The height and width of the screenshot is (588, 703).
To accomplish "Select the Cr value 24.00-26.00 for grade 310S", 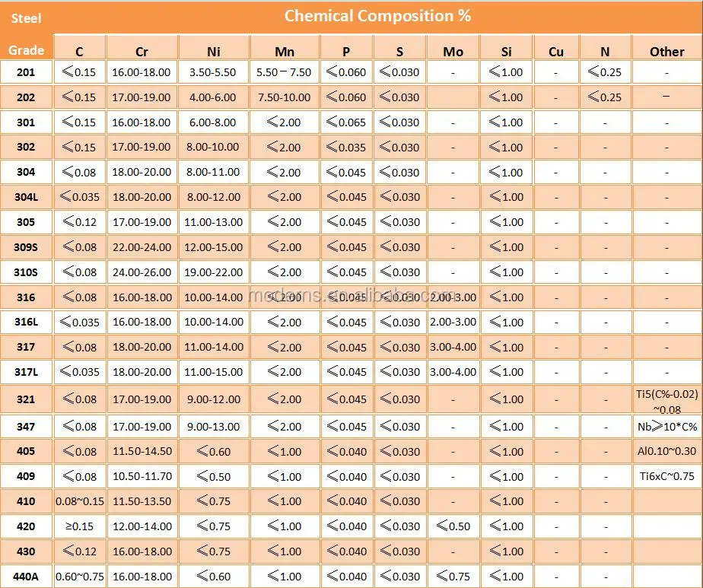I will (x=142, y=272).
